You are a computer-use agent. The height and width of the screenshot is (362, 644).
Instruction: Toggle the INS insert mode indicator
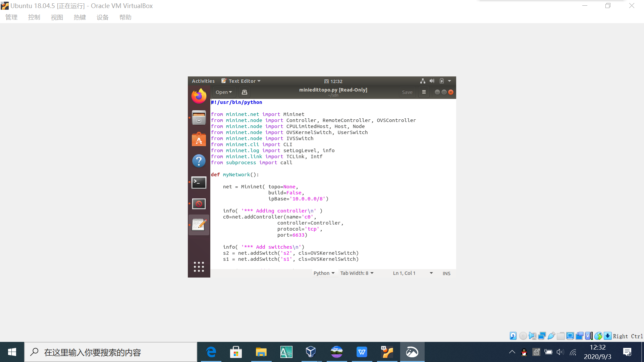pos(446,274)
